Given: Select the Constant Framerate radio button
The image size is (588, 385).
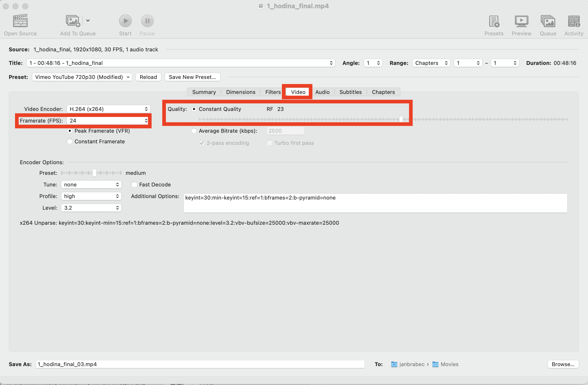Looking at the screenshot, I should click(70, 141).
